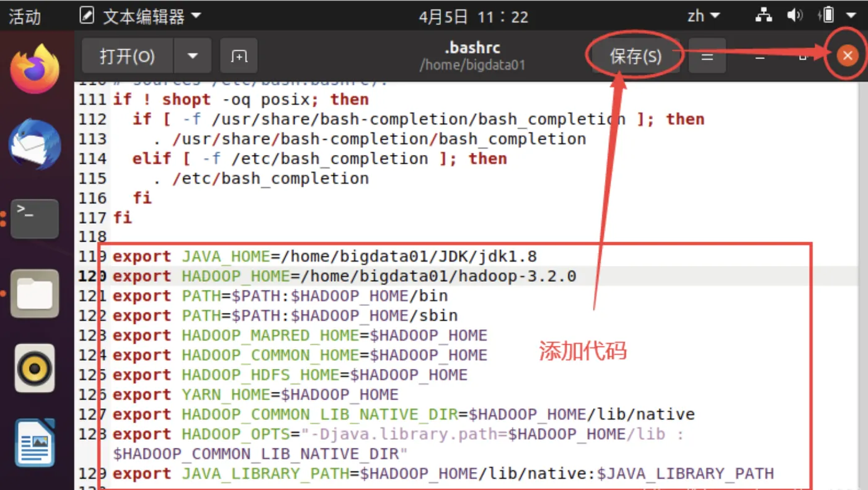
Task: Click the HADOOP_HDFS_HOME export line
Action: coord(290,375)
